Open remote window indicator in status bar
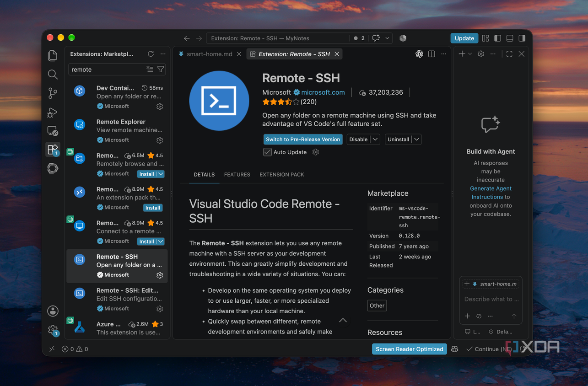The height and width of the screenshot is (386, 588). click(x=52, y=349)
